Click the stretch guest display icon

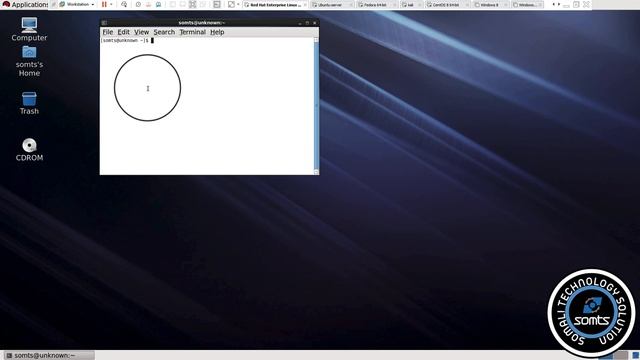click(231, 4)
